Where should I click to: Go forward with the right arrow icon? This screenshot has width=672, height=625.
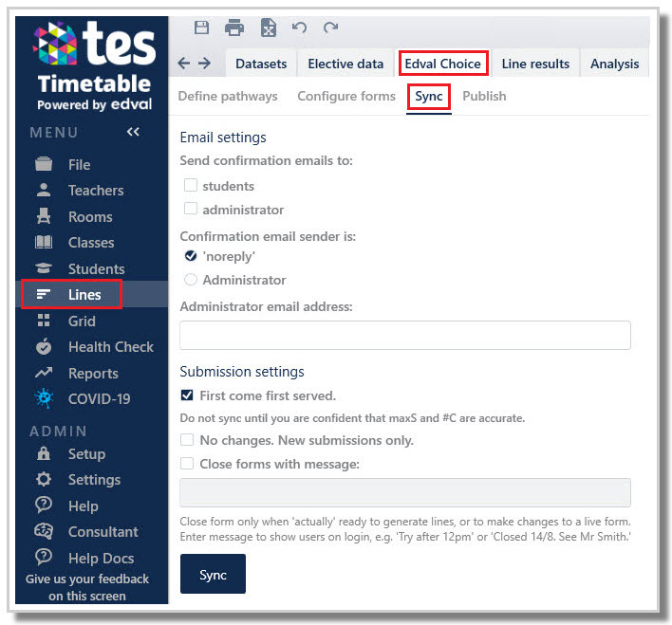pyautogui.click(x=204, y=64)
